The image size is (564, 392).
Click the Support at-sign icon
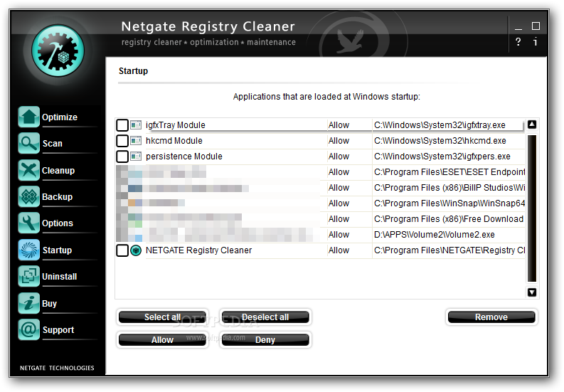point(28,329)
